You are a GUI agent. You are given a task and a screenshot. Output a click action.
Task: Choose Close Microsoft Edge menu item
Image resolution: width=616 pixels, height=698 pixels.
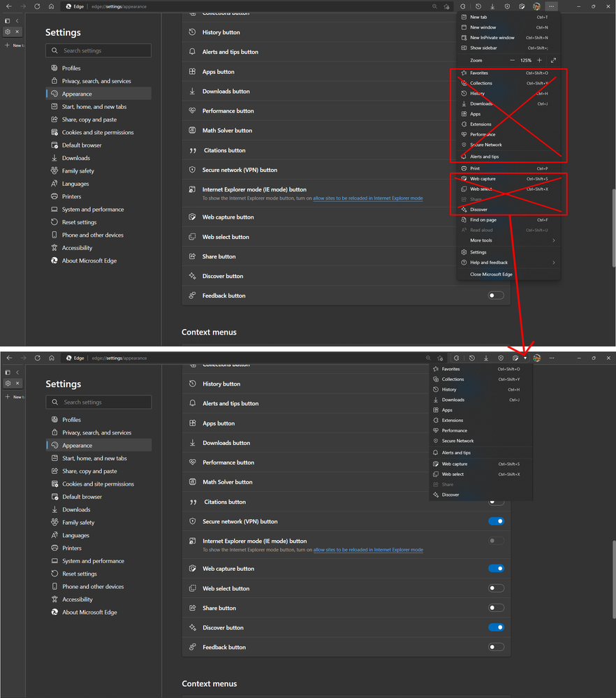(x=508, y=274)
